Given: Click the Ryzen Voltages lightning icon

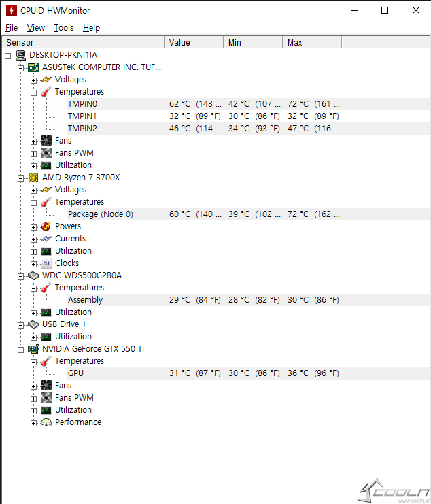Looking at the screenshot, I should point(46,190).
